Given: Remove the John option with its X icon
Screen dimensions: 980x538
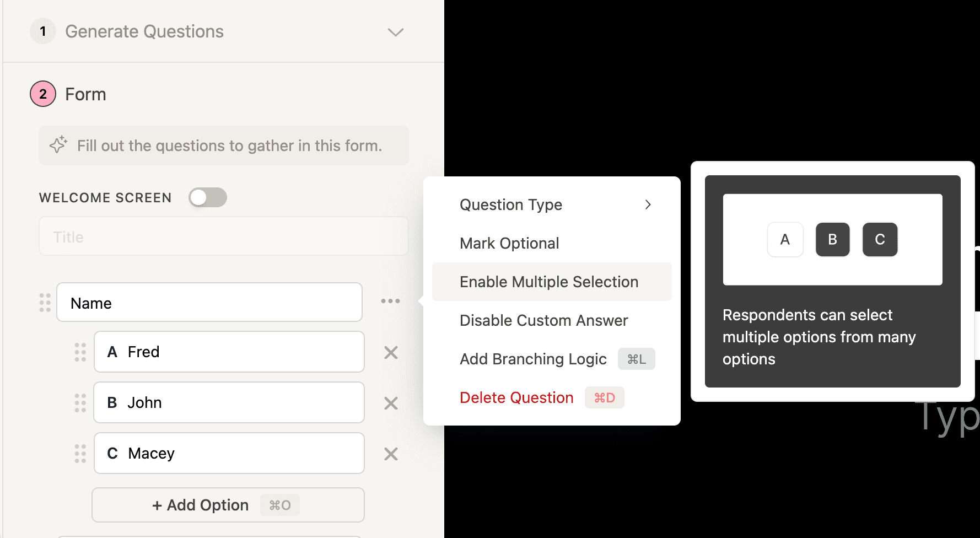Looking at the screenshot, I should tap(390, 403).
